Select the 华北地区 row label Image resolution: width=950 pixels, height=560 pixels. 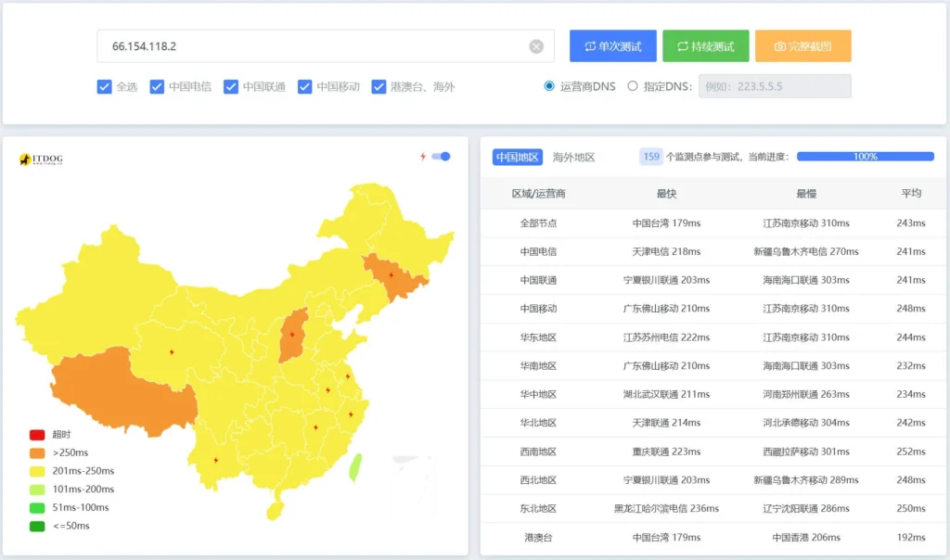click(x=538, y=423)
